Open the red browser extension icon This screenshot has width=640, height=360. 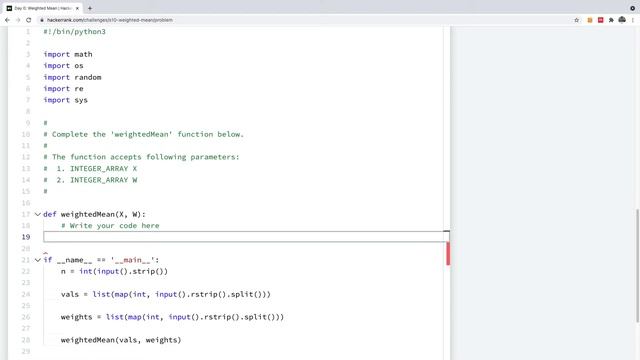point(600,20)
